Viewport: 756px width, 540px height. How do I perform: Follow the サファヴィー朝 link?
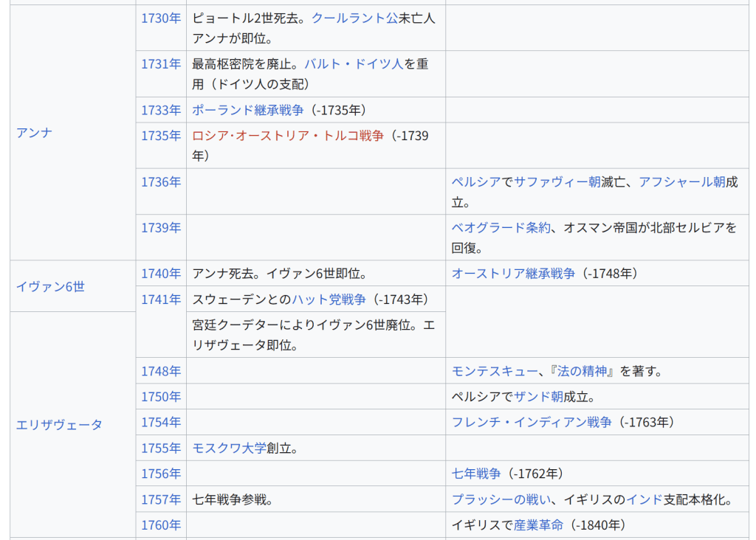[557, 181]
